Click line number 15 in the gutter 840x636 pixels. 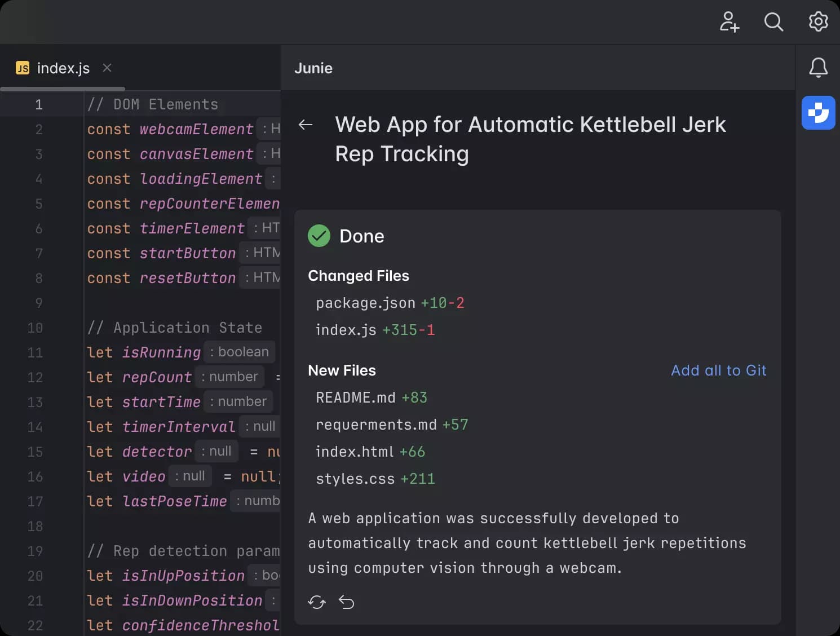click(35, 452)
